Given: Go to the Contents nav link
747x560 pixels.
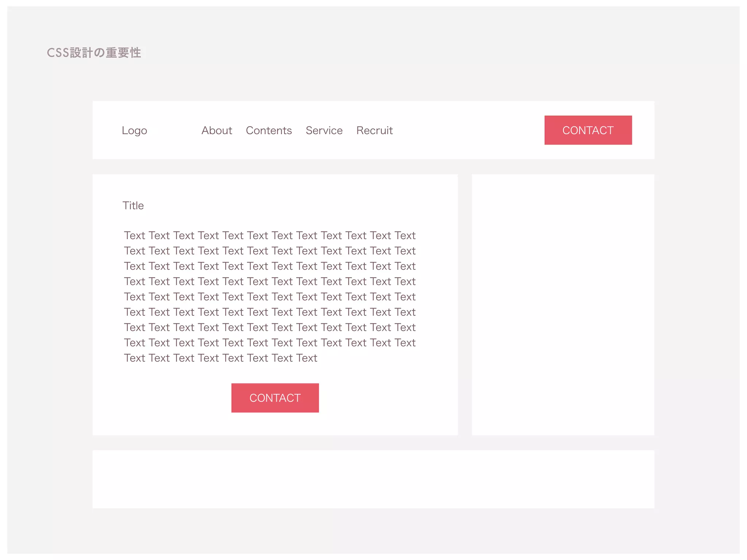Looking at the screenshot, I should tap(269, 131).
